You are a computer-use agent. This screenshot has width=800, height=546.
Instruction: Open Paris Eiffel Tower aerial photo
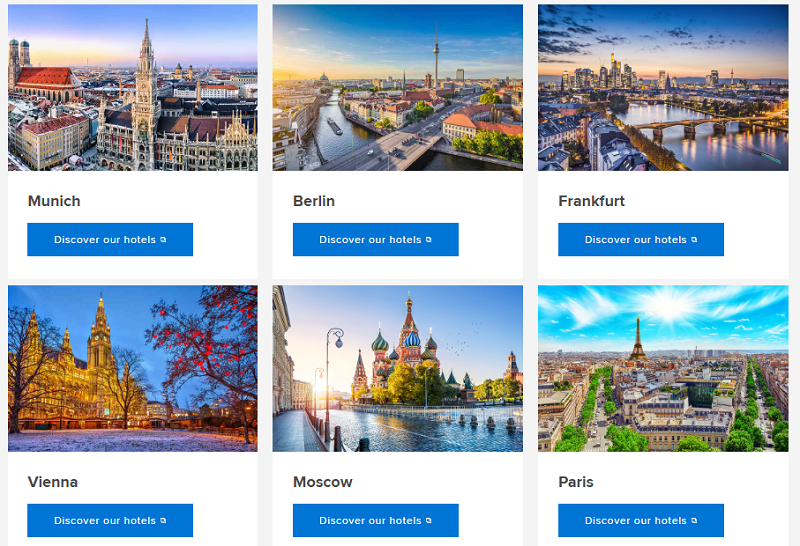coord(663,368)
